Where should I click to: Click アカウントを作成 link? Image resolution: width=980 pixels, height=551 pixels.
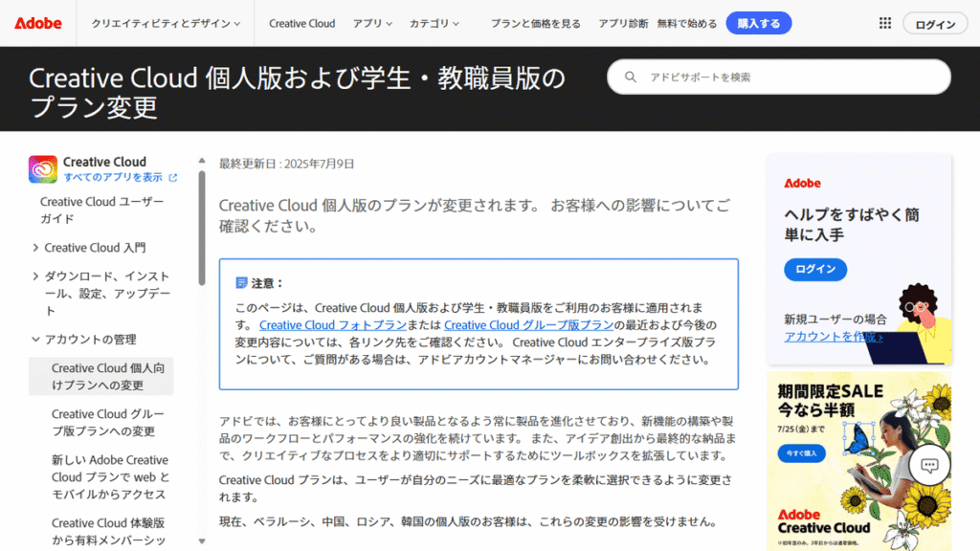click(834, 337)
